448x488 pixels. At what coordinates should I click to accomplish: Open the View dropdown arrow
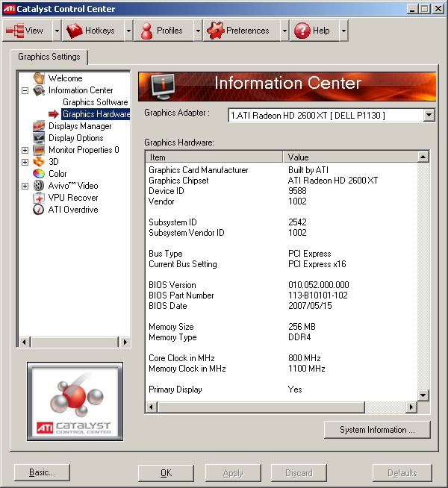(x=57, y=31)
